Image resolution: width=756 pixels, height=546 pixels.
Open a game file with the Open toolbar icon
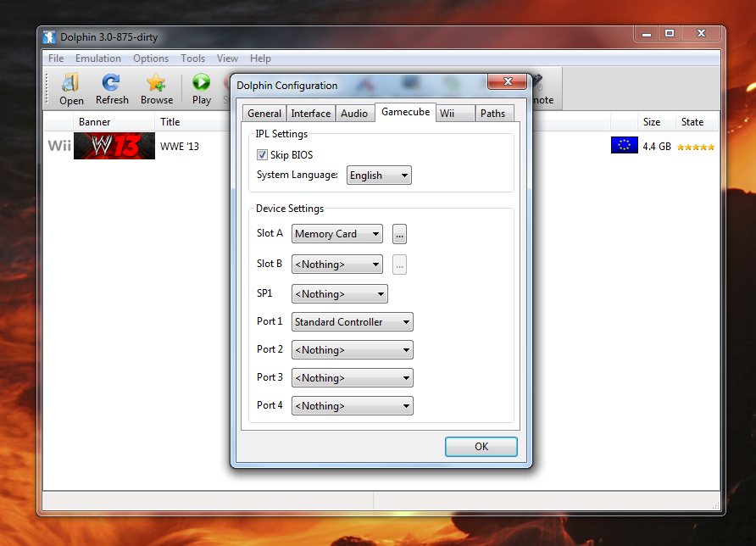click(71, 88)
